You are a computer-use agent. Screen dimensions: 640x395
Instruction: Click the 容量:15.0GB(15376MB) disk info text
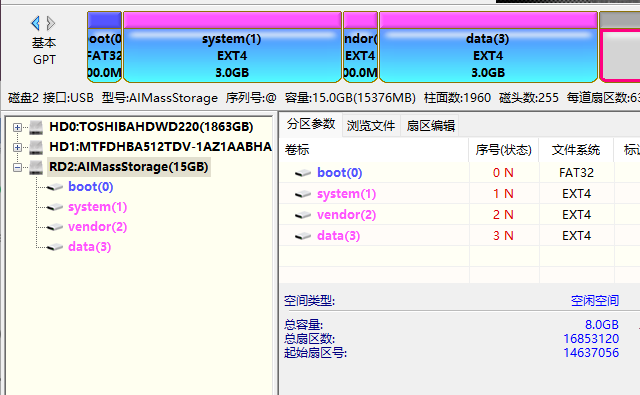pyautogui.click(x=350, y=98)
